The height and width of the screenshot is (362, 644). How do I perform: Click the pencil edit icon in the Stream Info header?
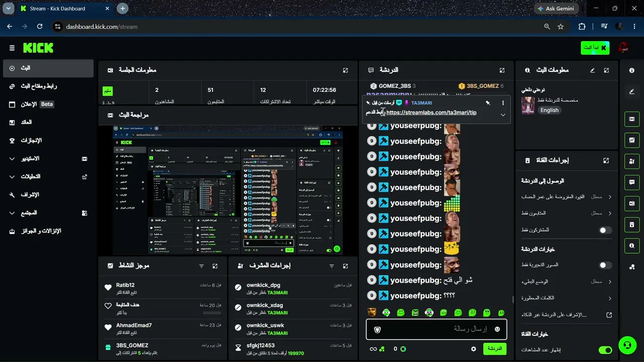click(593, 70)
